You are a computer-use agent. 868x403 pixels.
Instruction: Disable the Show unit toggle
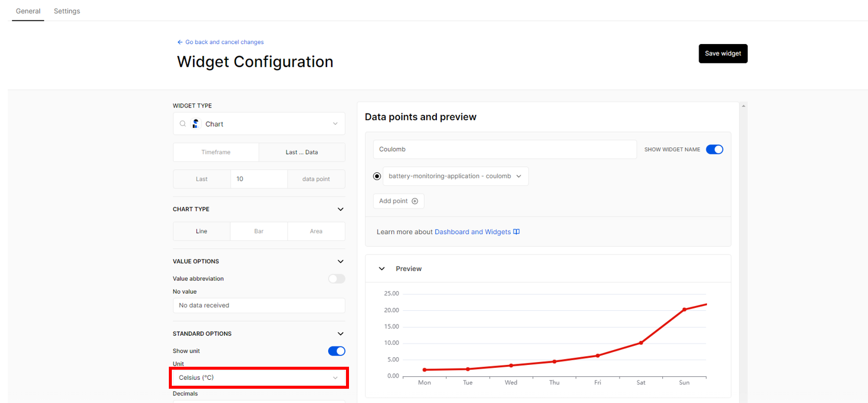click(336, 351)
